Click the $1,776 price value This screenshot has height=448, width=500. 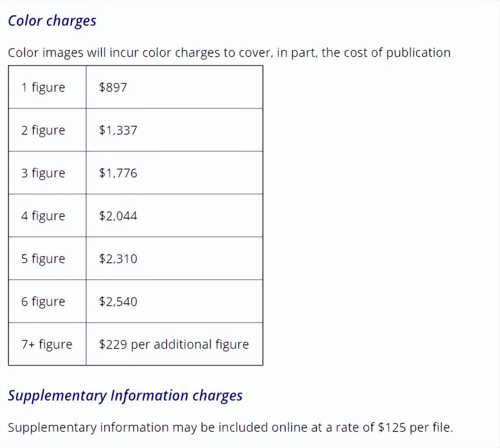pyautogui.click(x=118, y=173)
